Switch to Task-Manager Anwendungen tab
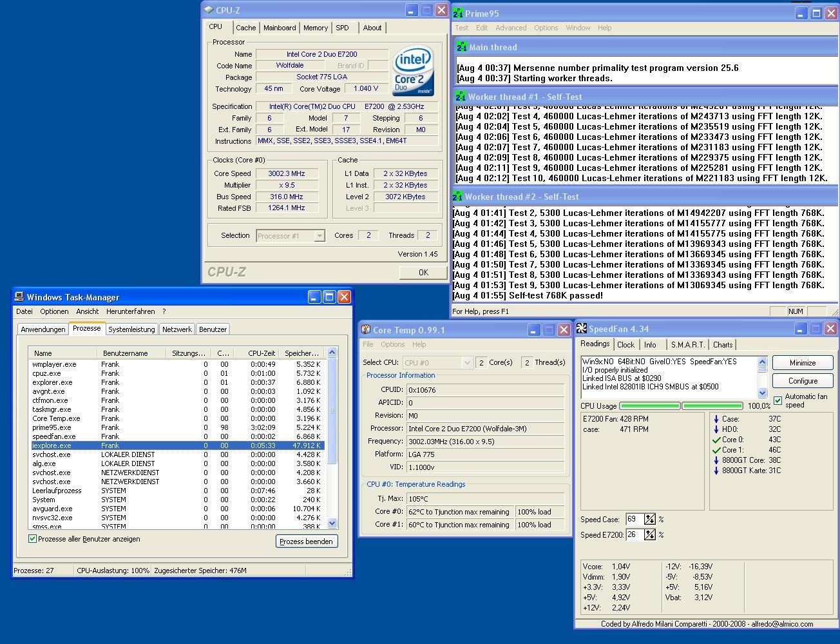The height and width of the screenshot is (644, 840). (x=43, y=329)
